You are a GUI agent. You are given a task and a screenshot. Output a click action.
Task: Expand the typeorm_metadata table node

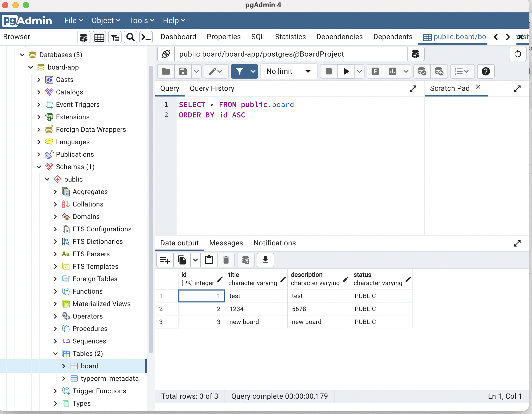(x=64, y=378)
